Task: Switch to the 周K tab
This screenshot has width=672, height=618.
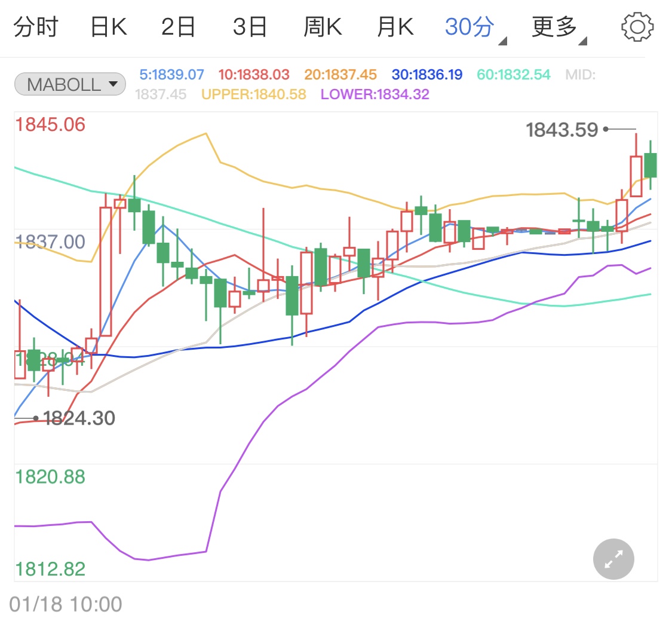Action: [322, 26]
